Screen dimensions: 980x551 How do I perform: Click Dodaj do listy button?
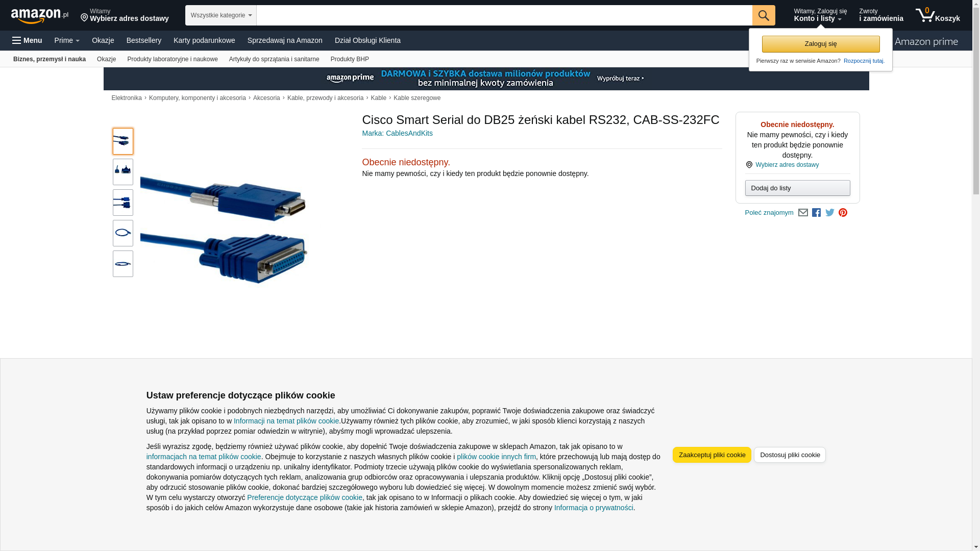tap(797, 188)
